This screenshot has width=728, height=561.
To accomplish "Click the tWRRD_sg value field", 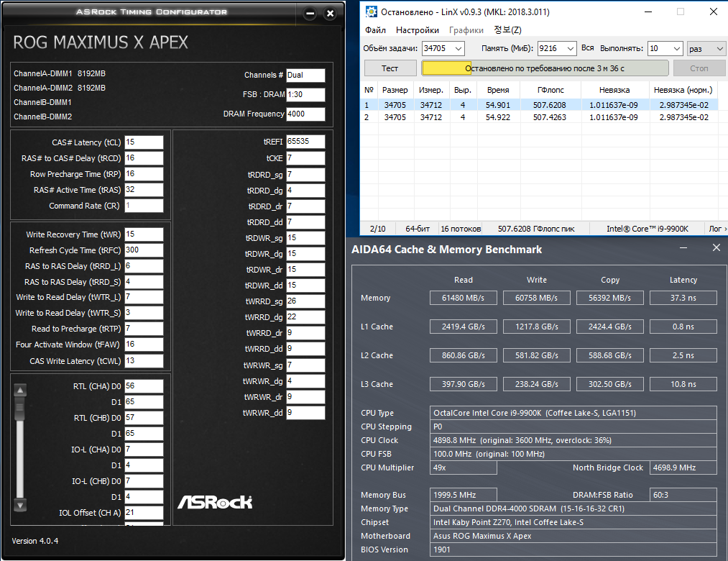I will coord(305,301).
